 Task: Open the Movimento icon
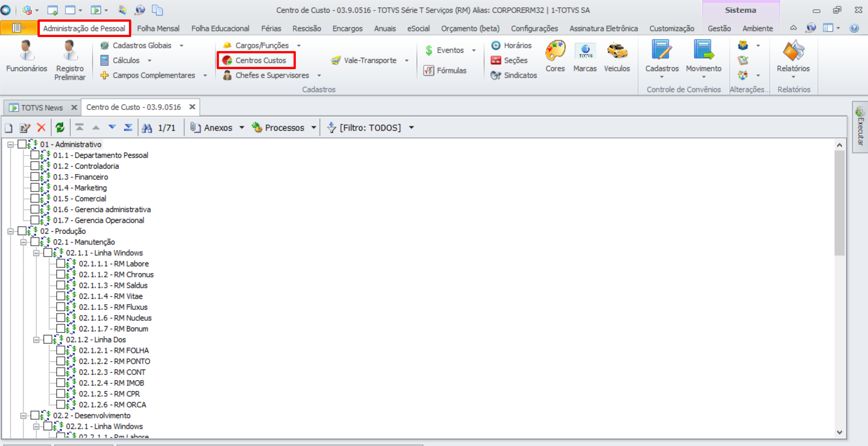(703, 59)
